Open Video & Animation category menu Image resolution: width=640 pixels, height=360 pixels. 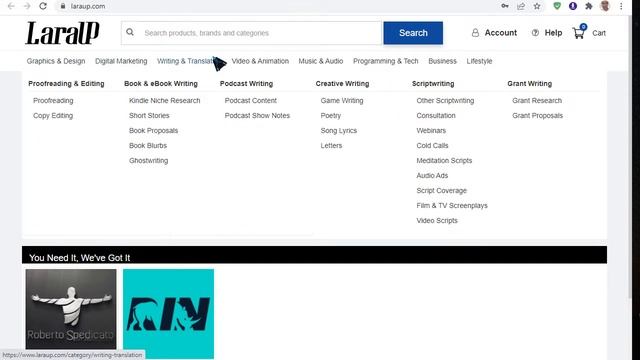coord(260,61)
